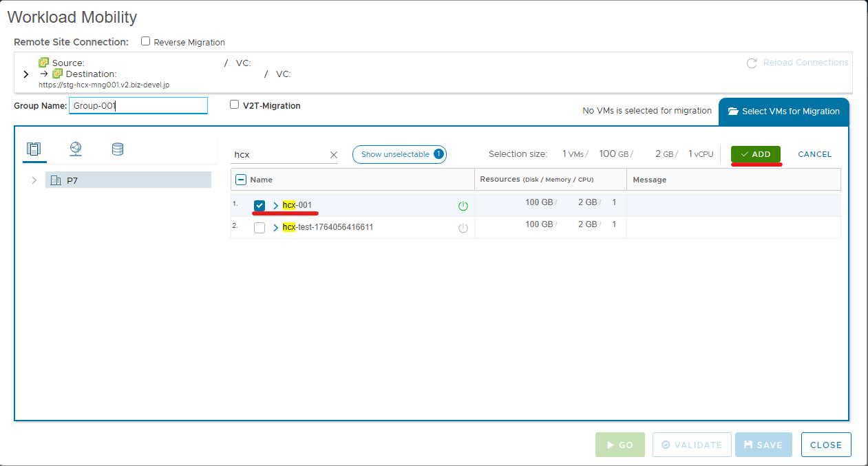Click the grey power icon for hcx-test-1764056416611
Viewport: 868px width, 466px height.
[463, 228]
